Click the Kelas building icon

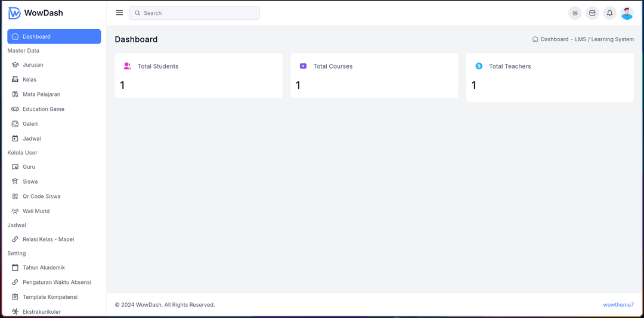15,79
